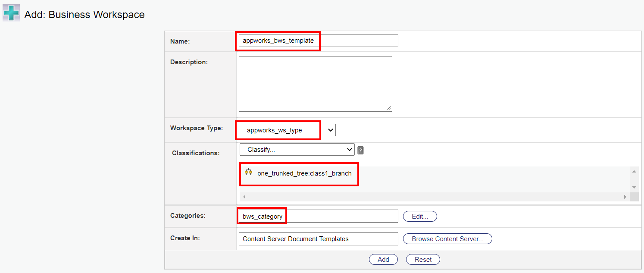The image size is (644, 273).
Task: Click the Reset button
Action: tap(423, 259)
